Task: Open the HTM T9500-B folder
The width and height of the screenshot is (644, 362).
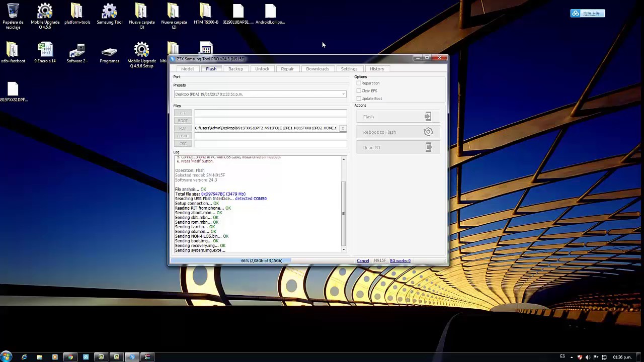Action: click(x=206, y=14)
